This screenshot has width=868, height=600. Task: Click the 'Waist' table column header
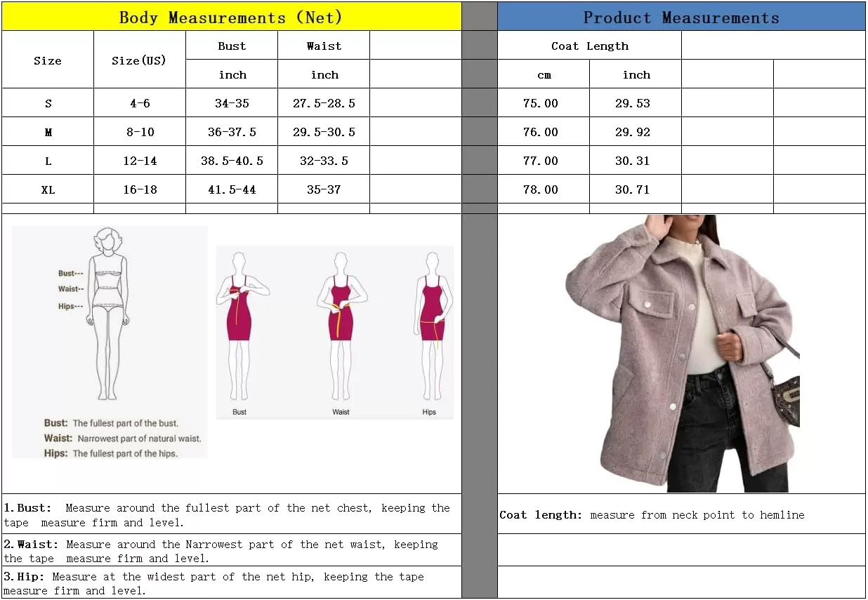324,46
